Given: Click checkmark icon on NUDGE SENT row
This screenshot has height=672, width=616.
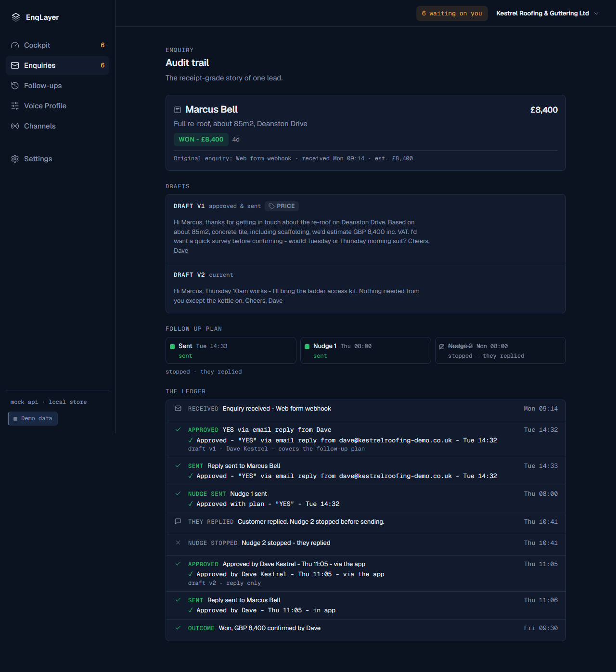Looking at the screenshot, I should click(x=178, y=493).
